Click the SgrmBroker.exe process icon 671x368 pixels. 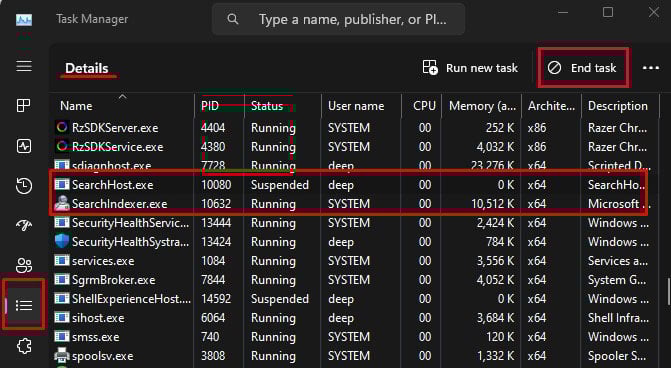tap(62, 279)
